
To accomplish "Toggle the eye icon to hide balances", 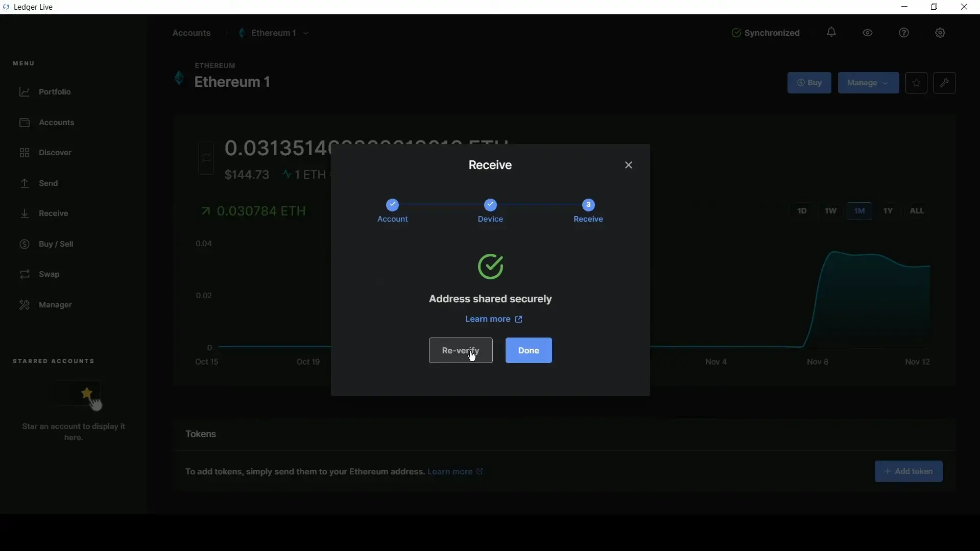I will tap(868, 33).
